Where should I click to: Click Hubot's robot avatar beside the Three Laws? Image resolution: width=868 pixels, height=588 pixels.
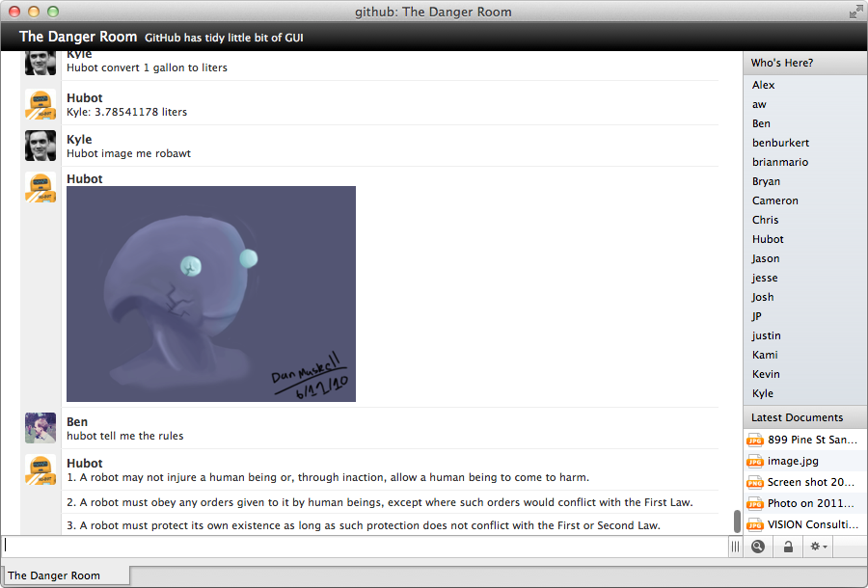tap(40, 470)
